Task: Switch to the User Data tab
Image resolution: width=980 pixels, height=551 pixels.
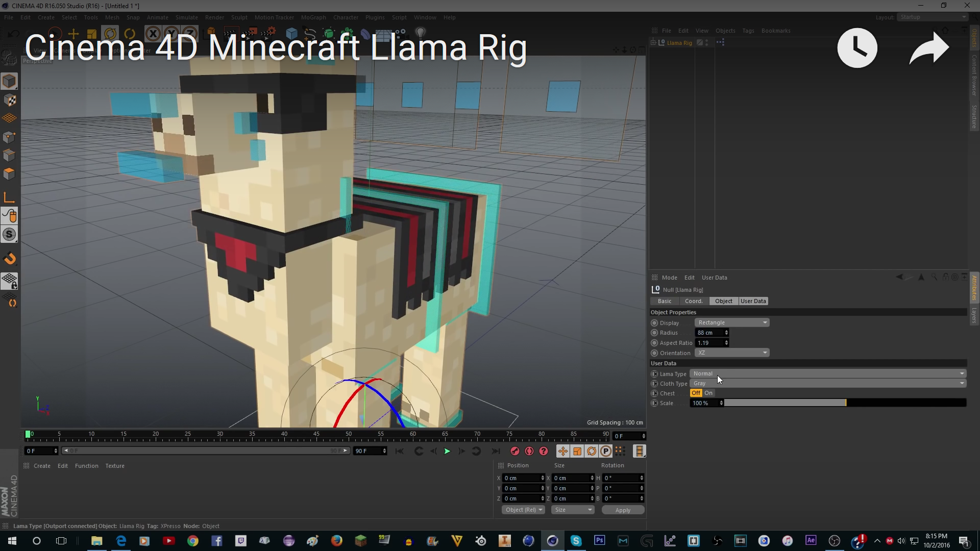Action: point(753,301)
